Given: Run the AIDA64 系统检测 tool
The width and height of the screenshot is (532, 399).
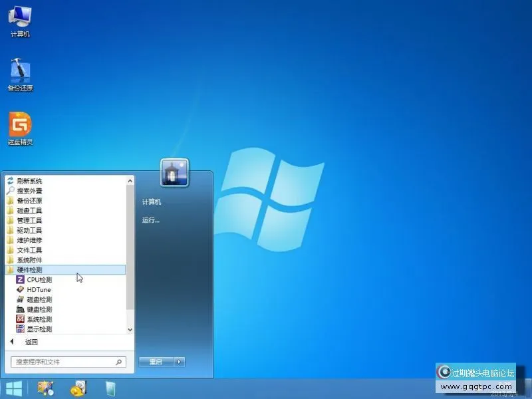Looking at the screenshot, I should [40, 319].
